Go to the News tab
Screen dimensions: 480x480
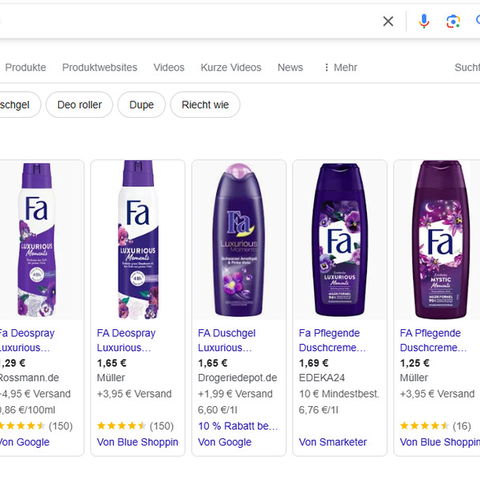tap(290, 67)
